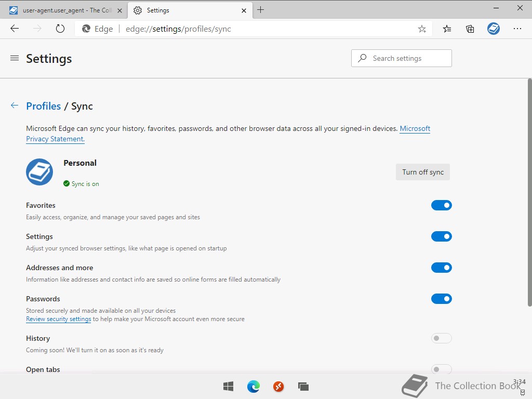The image size is (532, 399).
Task: Toggle Addresses and more sync
Action: pyautogui.click(x=442, y=268)
